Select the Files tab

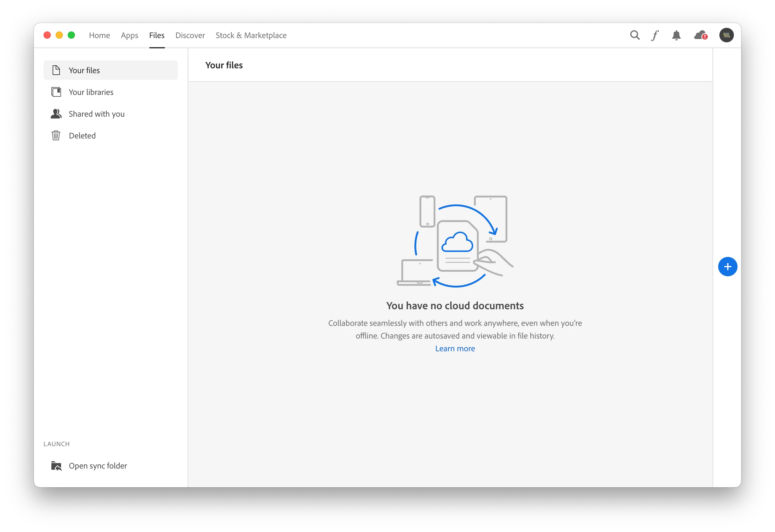pos(157,35)
